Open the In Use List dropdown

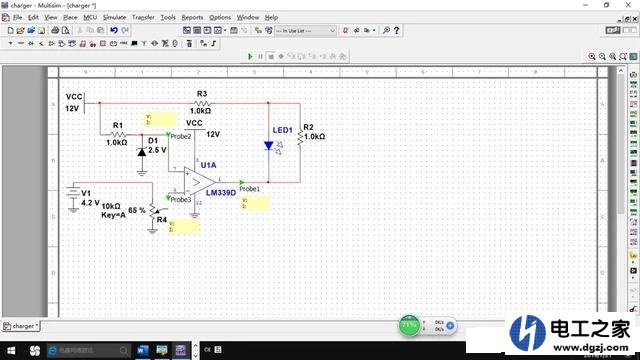[x=305, y=31]
